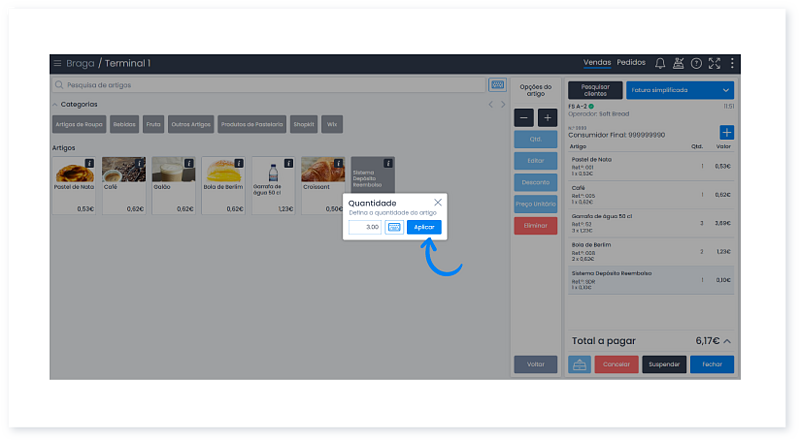Collapse the Categorias section

click(x=55, y=104)
